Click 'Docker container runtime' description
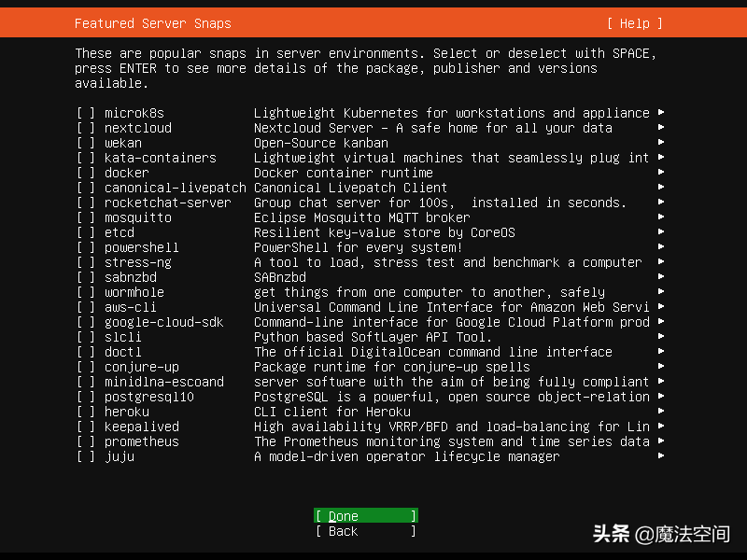Screen dimensions: 747x560 [x=344, y=173]
